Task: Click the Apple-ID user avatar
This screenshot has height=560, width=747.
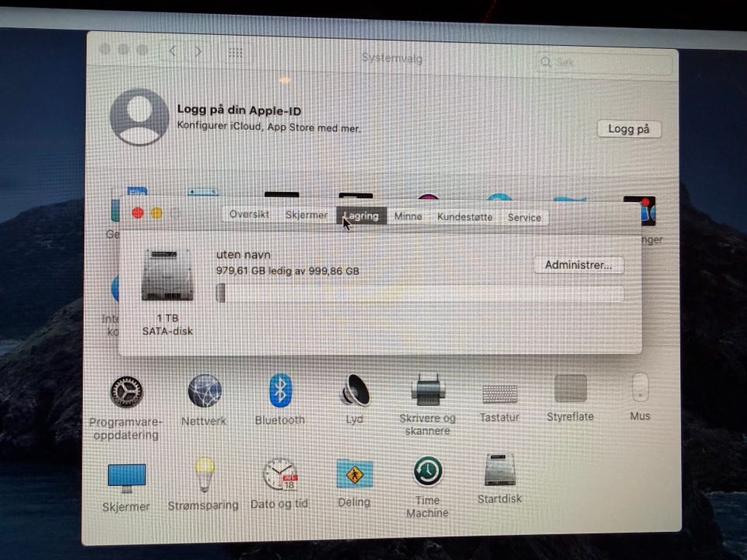Action: tap(139, 117)
